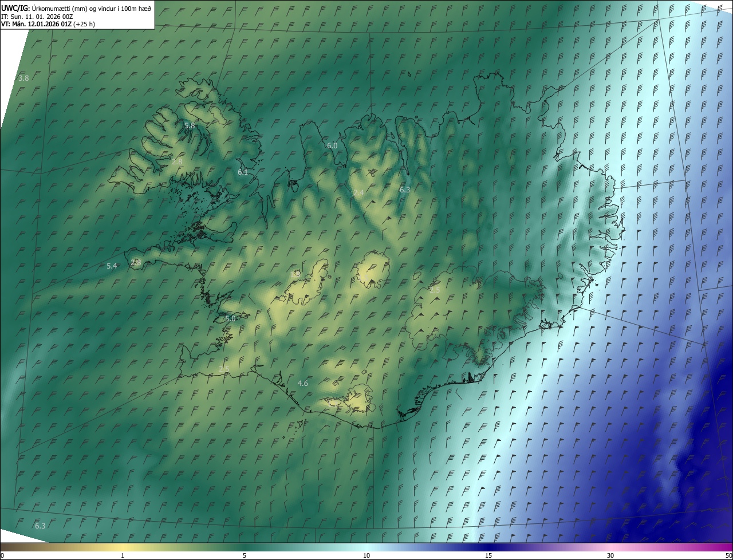
Task: Click the '5.8' value label in the Westfjords
Action: coord(190,125)
